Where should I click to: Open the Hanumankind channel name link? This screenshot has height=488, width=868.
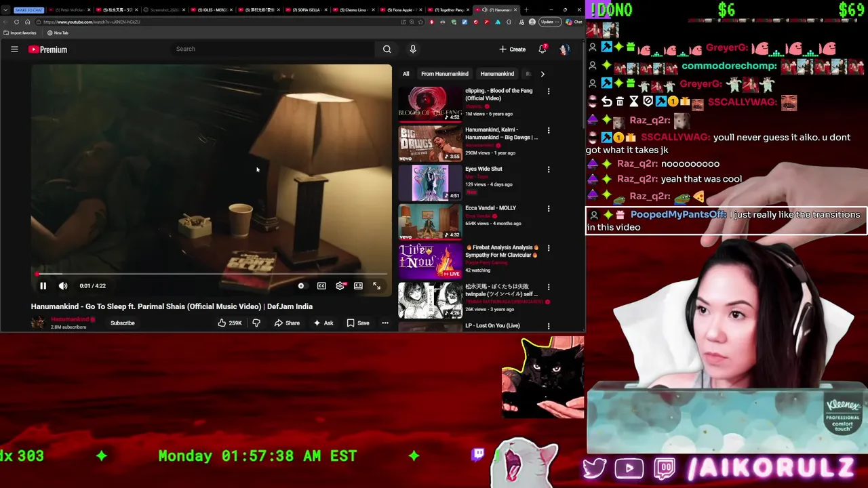tap(70, 319)
